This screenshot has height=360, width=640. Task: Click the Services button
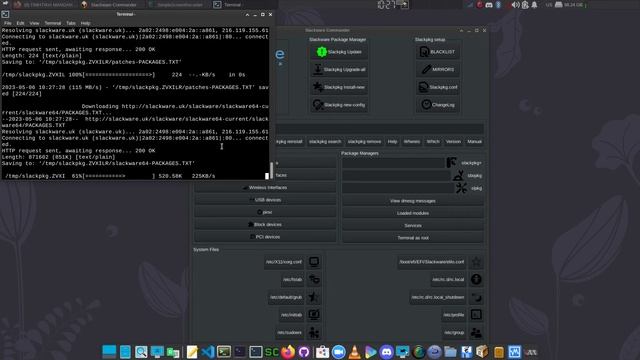[x=413, y=225]
